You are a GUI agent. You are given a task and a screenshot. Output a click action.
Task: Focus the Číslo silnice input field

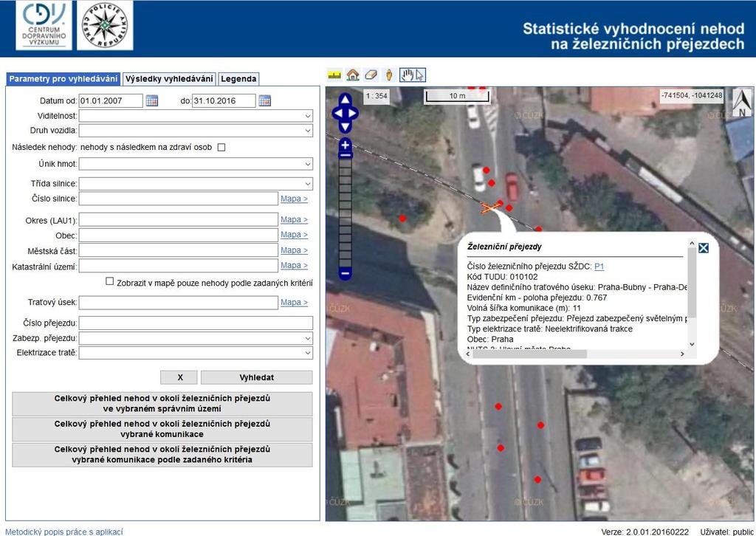[x=179, y=199]
